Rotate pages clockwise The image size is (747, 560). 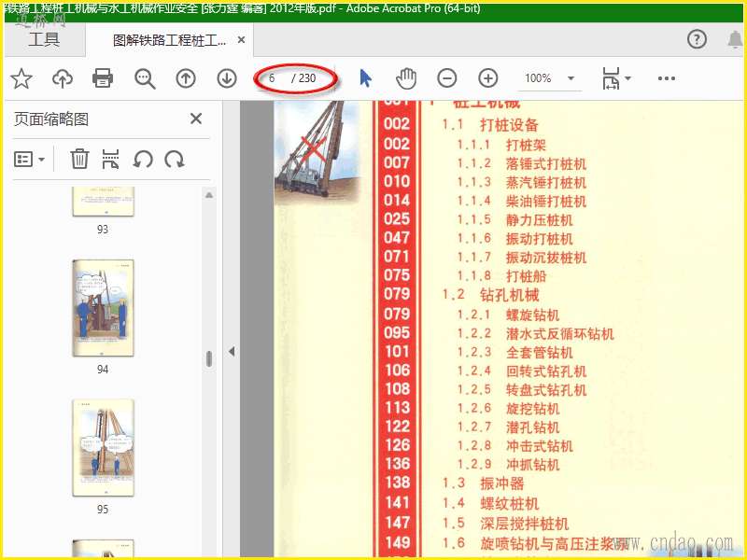pos(175,159)
